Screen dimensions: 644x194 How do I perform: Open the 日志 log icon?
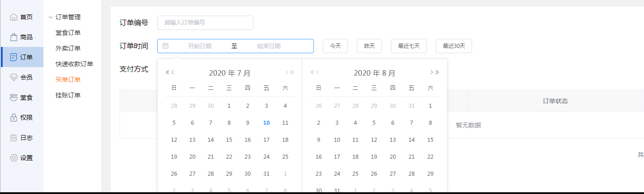[13, 138]
